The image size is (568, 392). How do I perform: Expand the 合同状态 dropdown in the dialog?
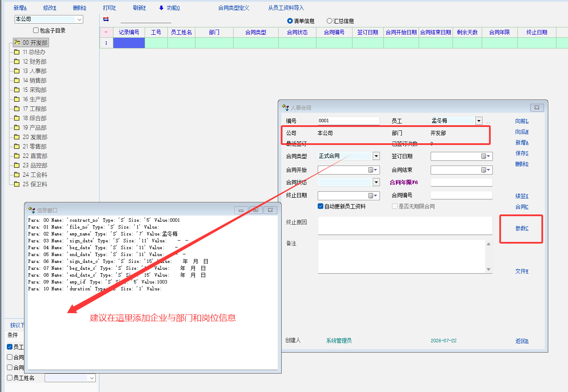point(376,182)
